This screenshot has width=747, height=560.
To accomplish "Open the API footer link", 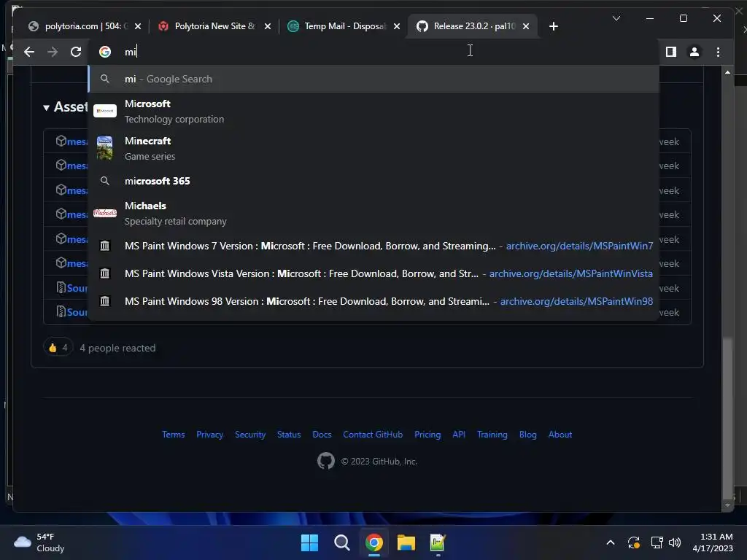I will coord(459,435).
